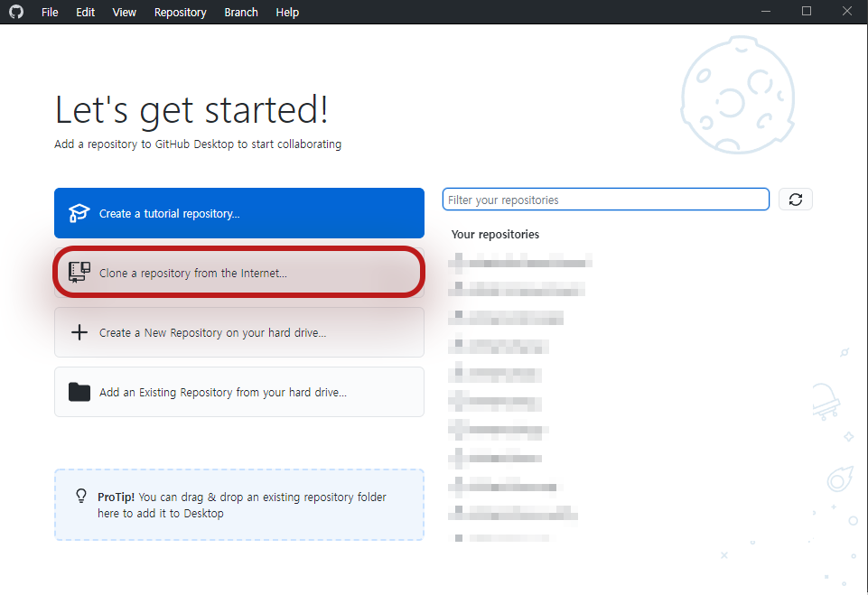Click the plus icon for new repository

pos(79,332)
